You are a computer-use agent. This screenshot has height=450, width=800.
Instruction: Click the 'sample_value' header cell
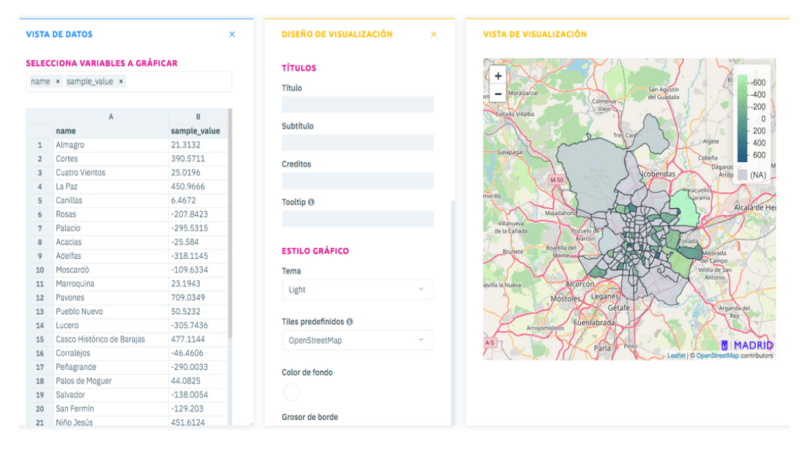[198, 131]
